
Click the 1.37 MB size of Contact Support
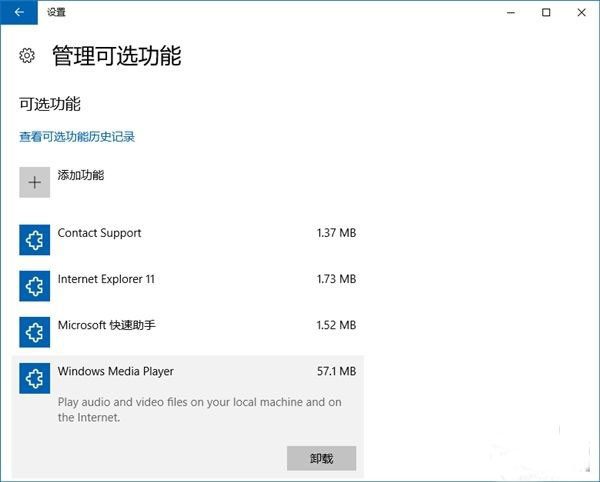[336, 233]
